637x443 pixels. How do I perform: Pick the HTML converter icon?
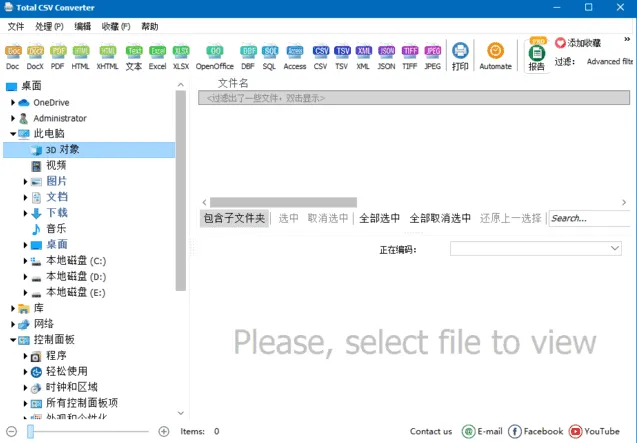click(80, 56)
